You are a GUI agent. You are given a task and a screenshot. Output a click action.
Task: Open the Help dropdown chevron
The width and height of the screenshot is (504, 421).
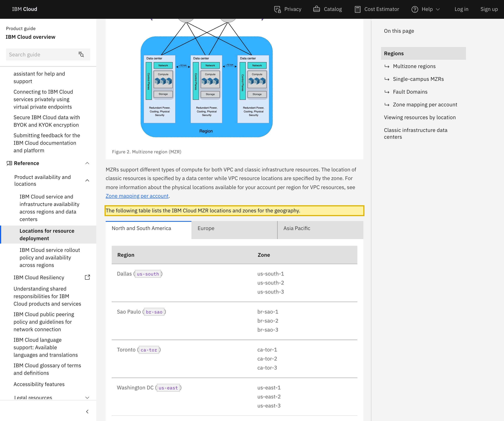click(x=438, y=9)
